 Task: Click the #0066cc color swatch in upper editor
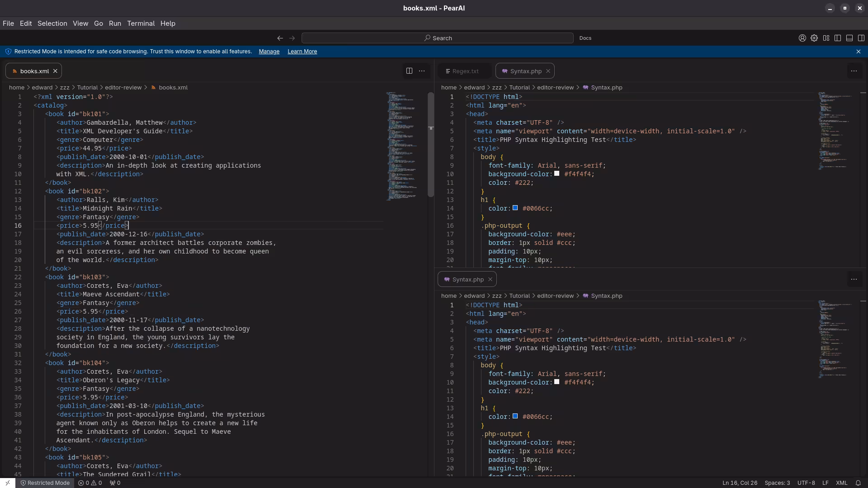(x=515, y=208)
